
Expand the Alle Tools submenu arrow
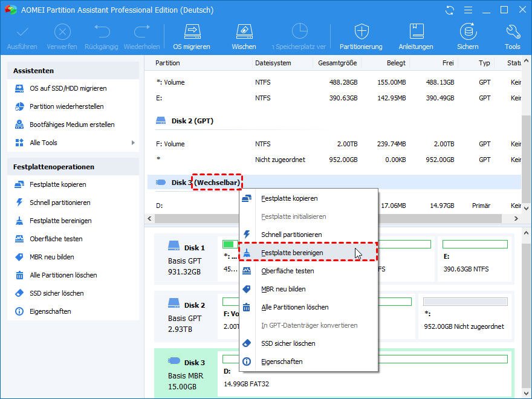[133, 143]
